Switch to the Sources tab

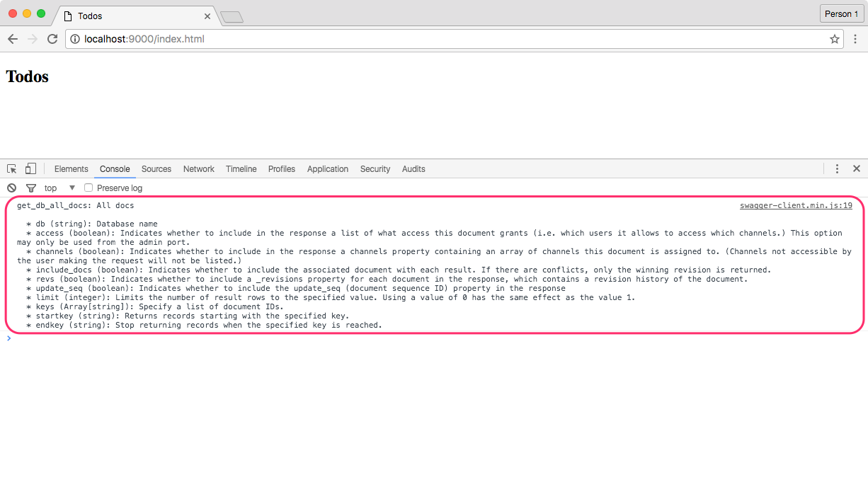point(156,169)
